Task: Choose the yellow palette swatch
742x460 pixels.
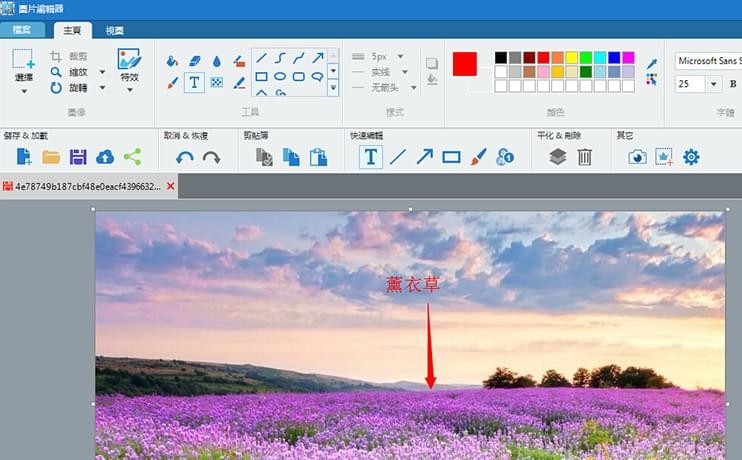Action: click(572, 58)
